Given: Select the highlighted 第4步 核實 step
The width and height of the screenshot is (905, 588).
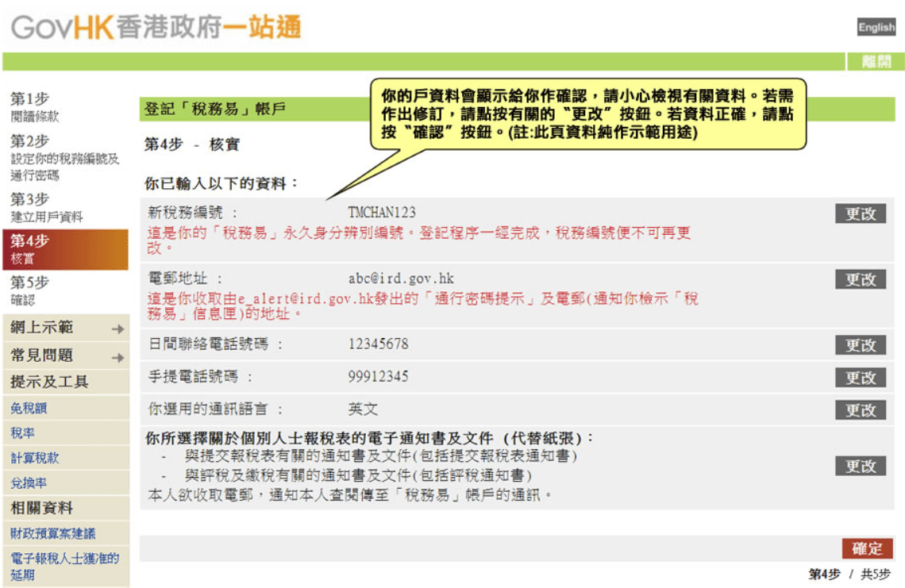Looking at the screenshot, I should point(65,249).
